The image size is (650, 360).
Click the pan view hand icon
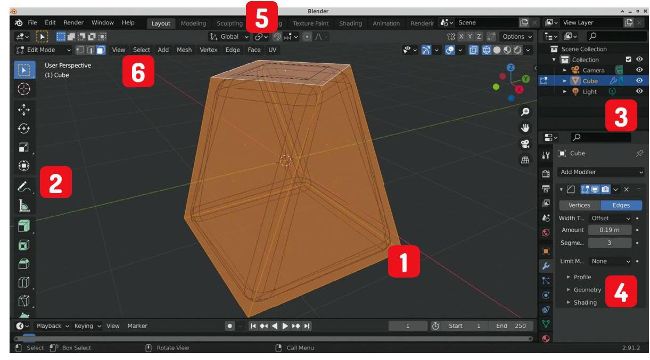pyautogui.click(x=525, y=128)
